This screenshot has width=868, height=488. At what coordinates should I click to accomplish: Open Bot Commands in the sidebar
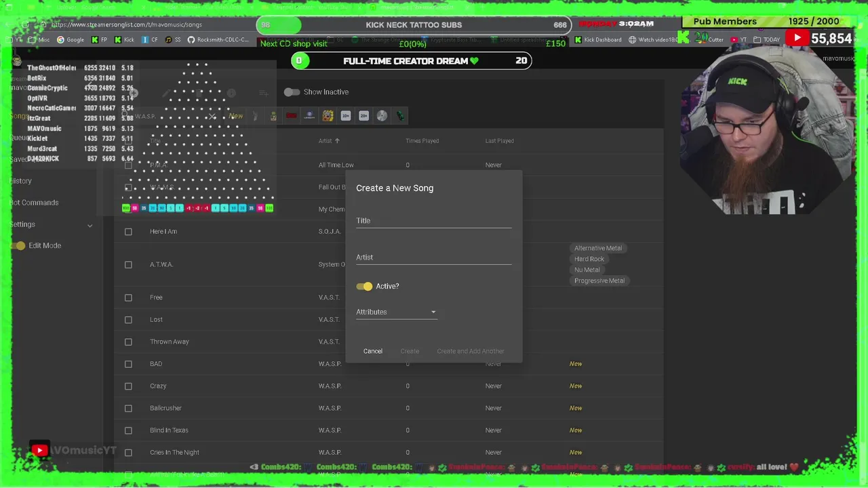[34, 203]
